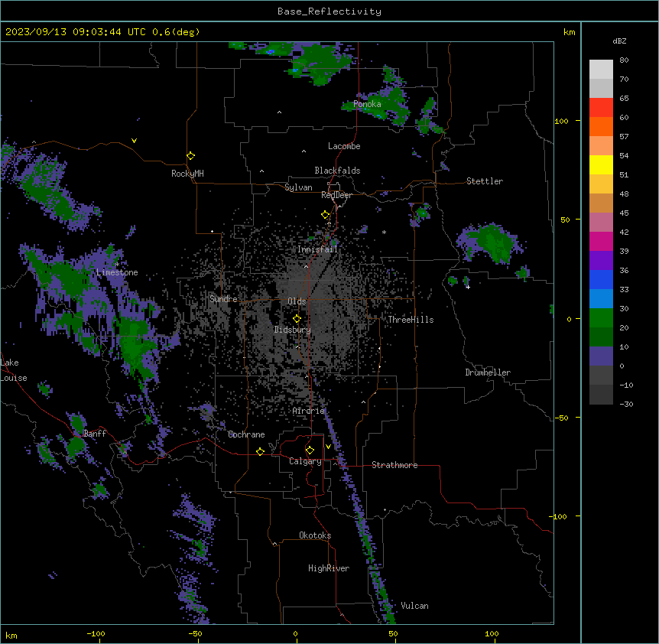Click the yellow diamond marker near Didsbury
This screenshot has width=659, height=644.
[x=297, y=318]
